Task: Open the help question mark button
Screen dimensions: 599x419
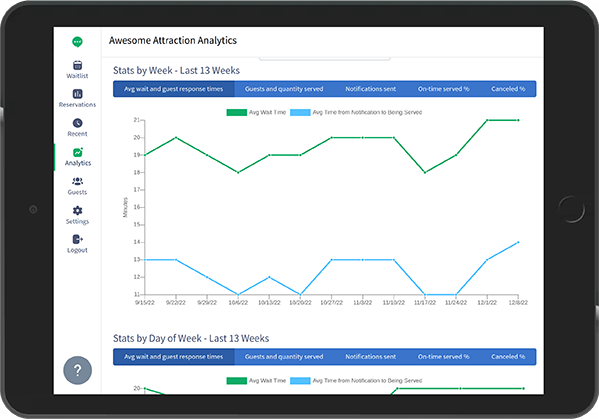Action: [78, 370]
